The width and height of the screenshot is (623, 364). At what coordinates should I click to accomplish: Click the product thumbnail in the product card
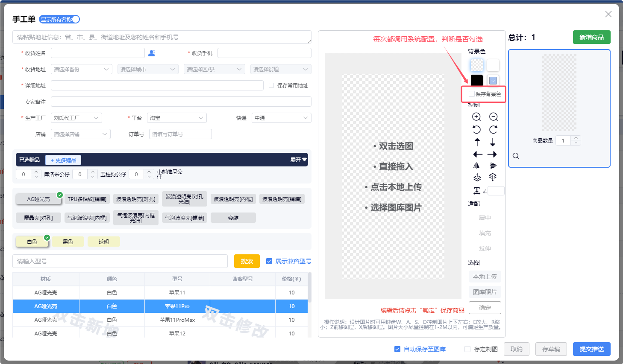click(x=559, y=92)
